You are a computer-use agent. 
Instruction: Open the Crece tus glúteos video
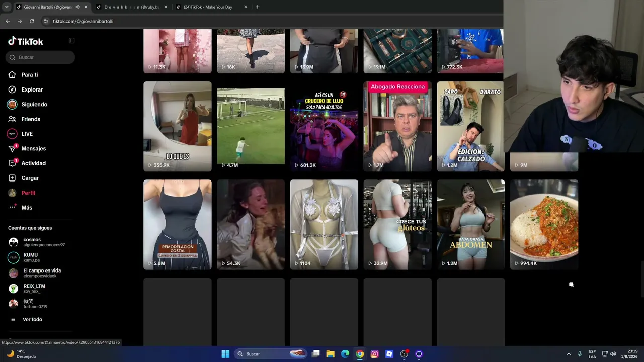(x=397, y=225)
